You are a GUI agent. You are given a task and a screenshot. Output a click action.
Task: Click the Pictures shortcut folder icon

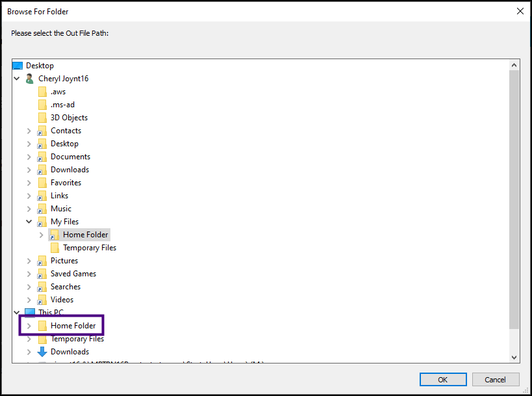tap(42, 261)
